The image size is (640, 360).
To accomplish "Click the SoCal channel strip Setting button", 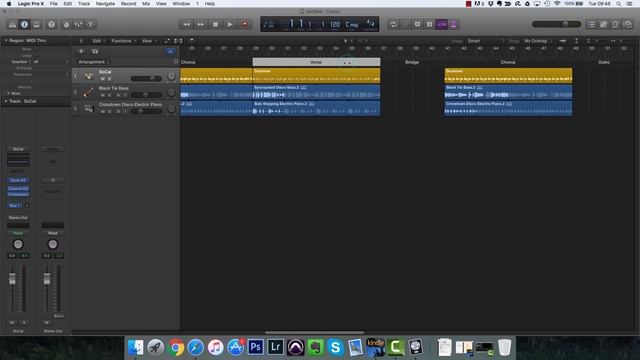I will coord(18,149).
